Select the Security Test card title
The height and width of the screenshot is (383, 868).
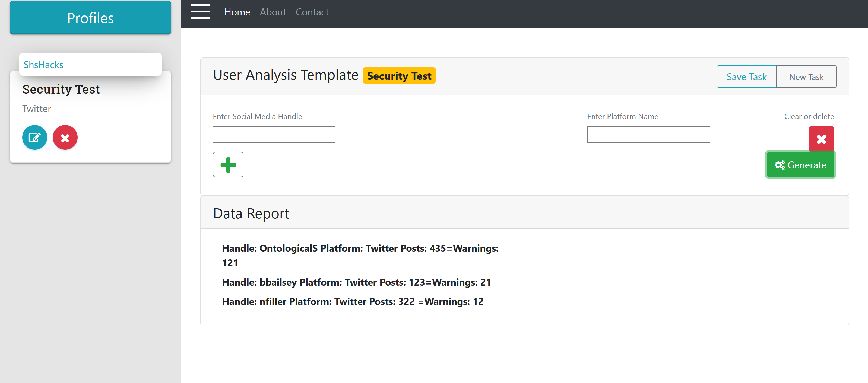click(x=61, y=89)
